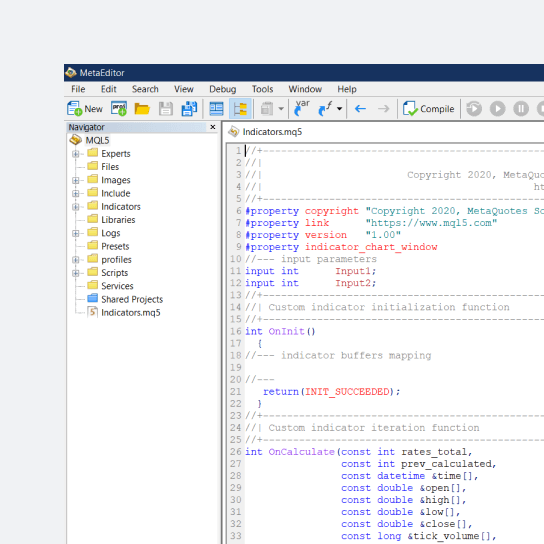Image resolution: width=544 pixels, height=544 pixels.
Task: Click the Save All files icon
Action: tap(189, 109)
